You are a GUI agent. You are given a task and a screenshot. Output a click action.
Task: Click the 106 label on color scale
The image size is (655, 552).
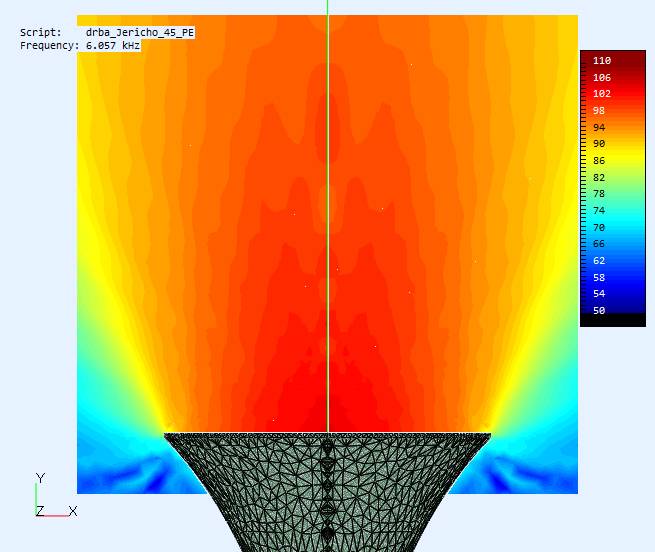point(602,77)
